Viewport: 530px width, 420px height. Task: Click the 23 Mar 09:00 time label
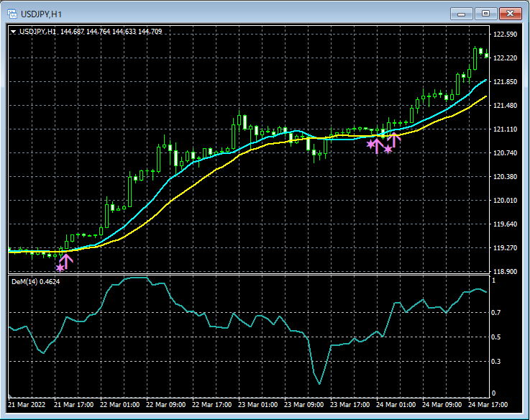304,404
